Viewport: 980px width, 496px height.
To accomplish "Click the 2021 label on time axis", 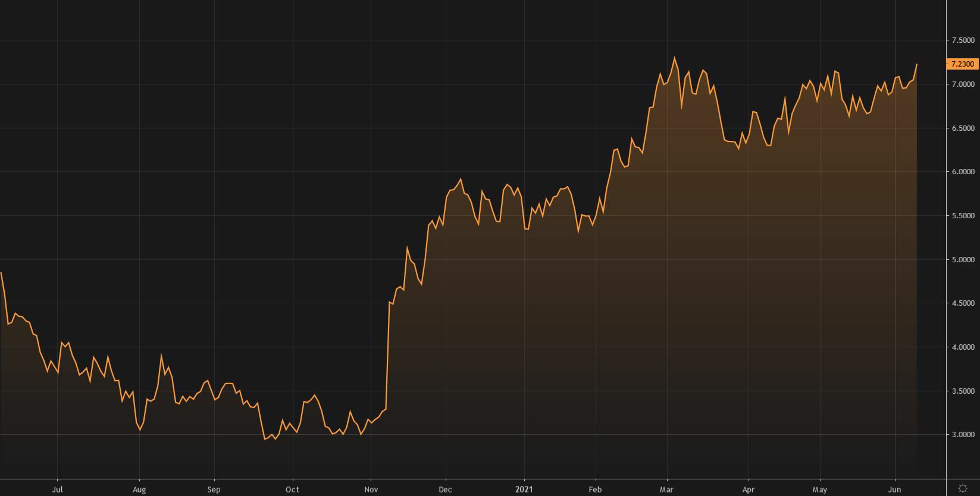I will 524,489.
